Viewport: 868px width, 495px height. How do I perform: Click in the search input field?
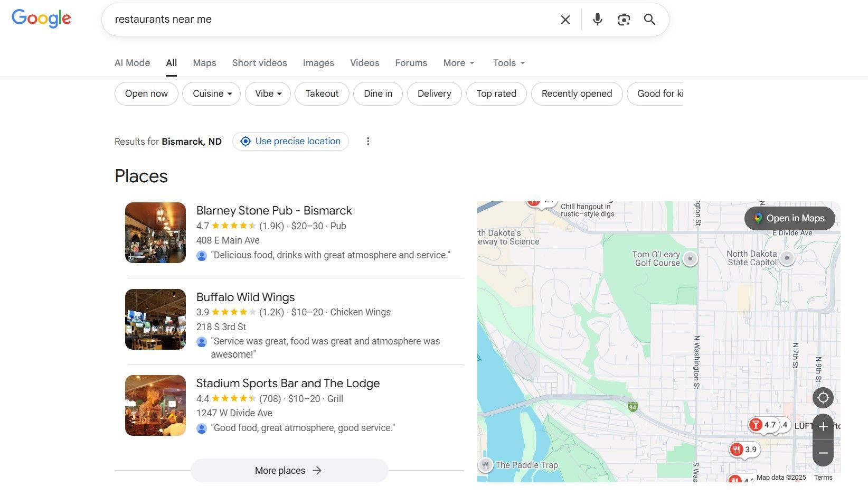pos(333,20)
